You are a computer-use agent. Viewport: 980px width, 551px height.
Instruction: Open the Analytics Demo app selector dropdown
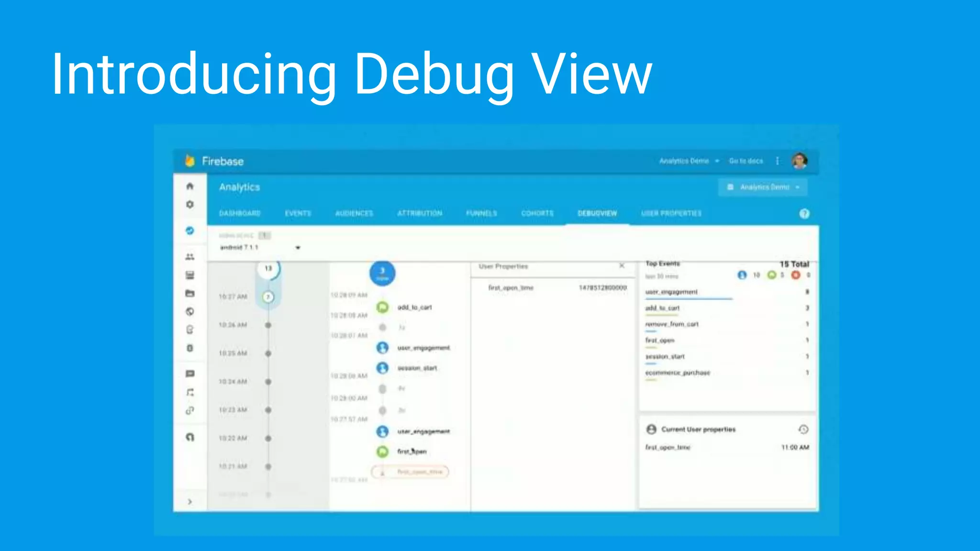coord(763,187)
